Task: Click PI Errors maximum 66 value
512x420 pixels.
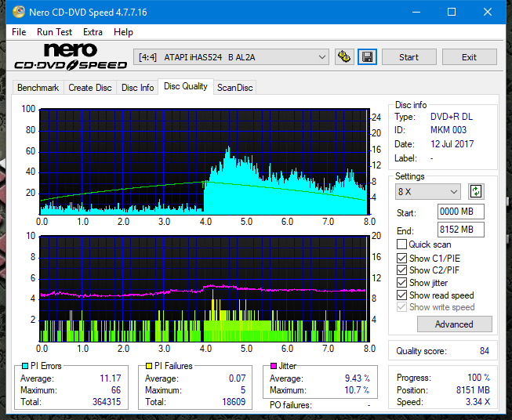Action: coord(116,390)
